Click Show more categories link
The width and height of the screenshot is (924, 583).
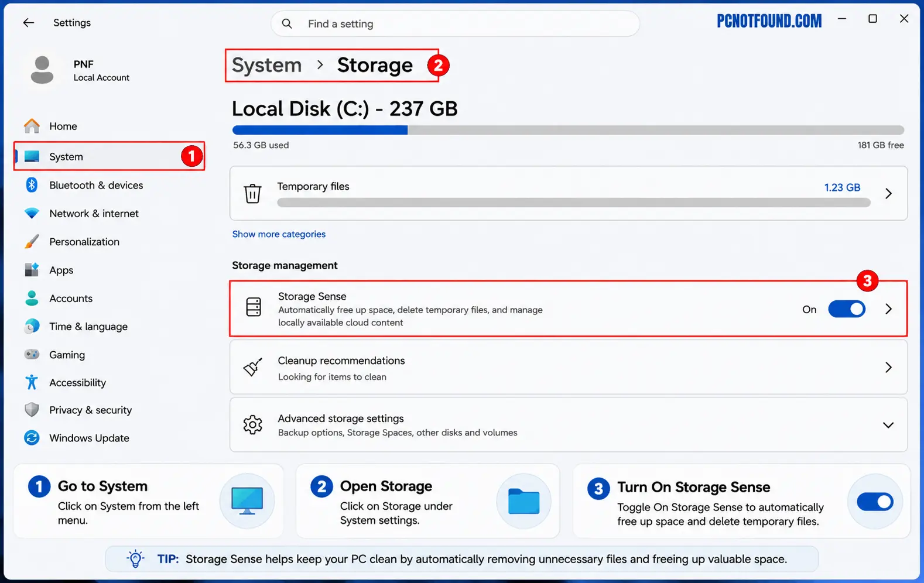[279, 234]
